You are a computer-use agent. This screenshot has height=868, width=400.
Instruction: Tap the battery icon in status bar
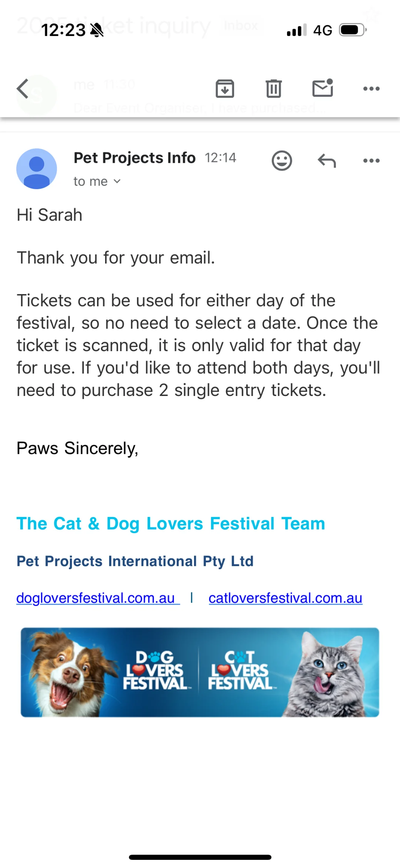click(353, 30)
